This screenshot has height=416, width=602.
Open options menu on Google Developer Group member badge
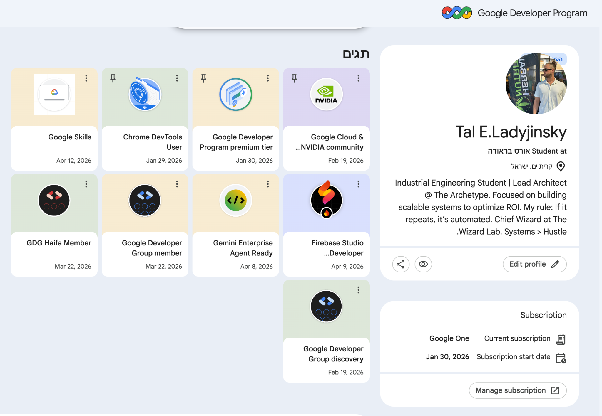[x=177, y=184]
